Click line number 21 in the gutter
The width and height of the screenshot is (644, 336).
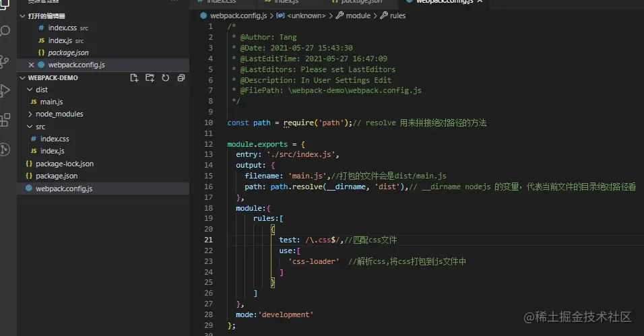pyautogui.click(x=209, y=240)
